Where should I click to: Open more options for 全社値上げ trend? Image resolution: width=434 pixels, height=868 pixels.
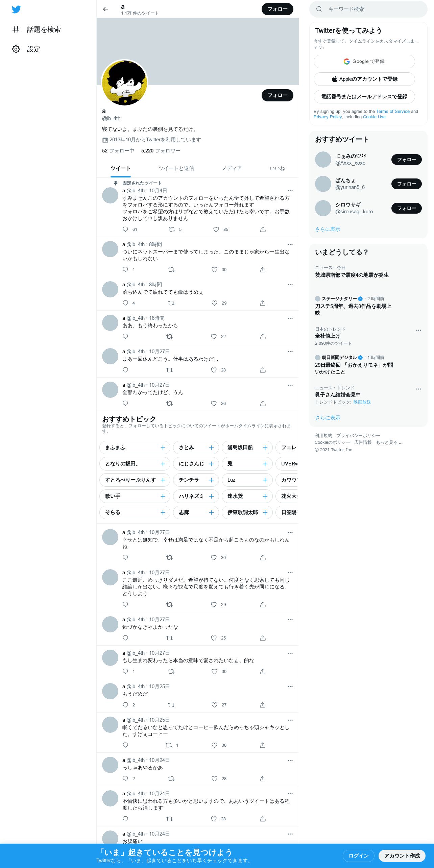click(418, 330)
